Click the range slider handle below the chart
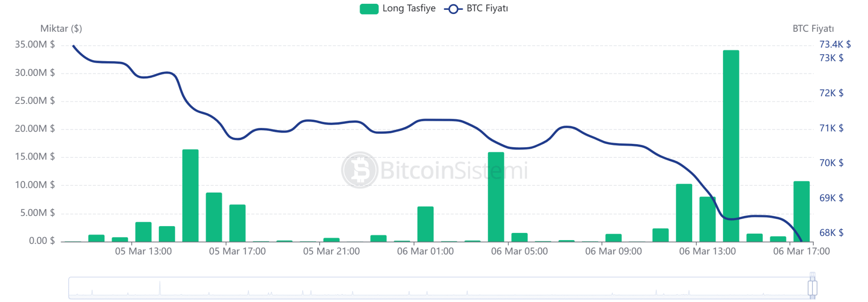The width and height of the screenshot is (868, 302). click(812, 288)
